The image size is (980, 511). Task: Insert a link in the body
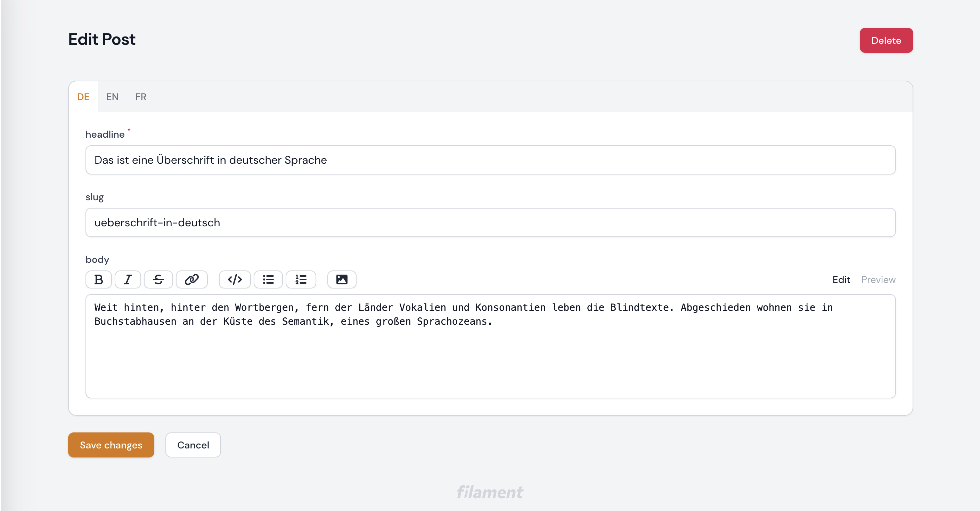(x=192, y=280)
